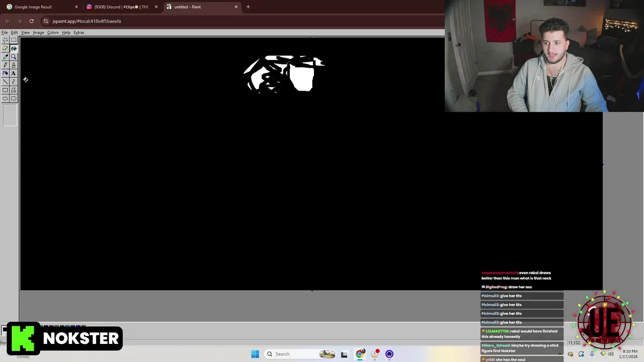Viewport: 644px width, 362px height.
Task: Select the Eraser tool
Action: click(5, 48)
